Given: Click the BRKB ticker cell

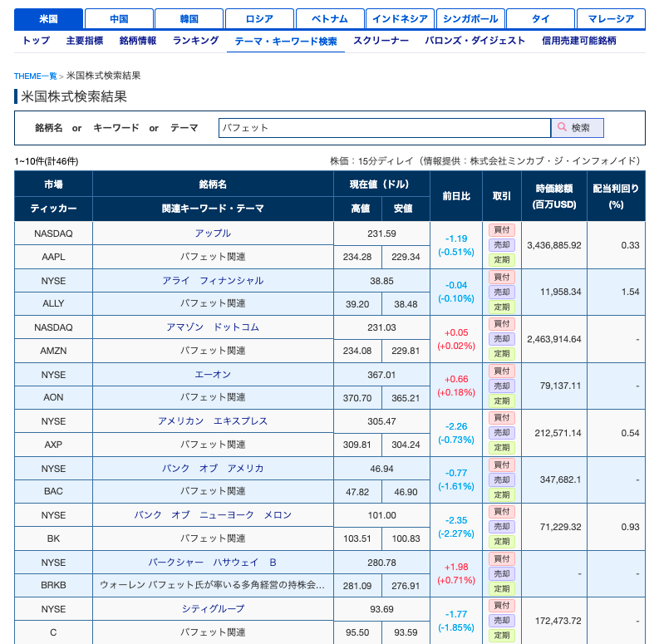Looking at the screenshot, I should (53, 585).
